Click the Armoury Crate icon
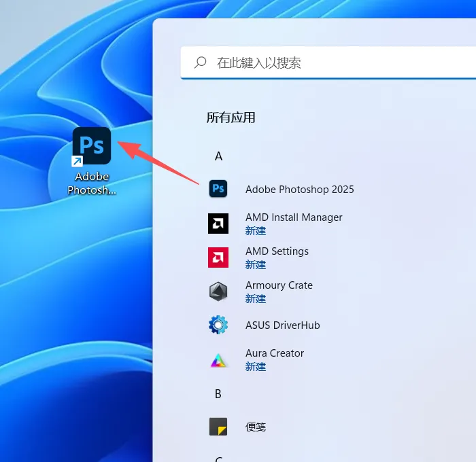The image size is (476, 462). click(218, 291)
